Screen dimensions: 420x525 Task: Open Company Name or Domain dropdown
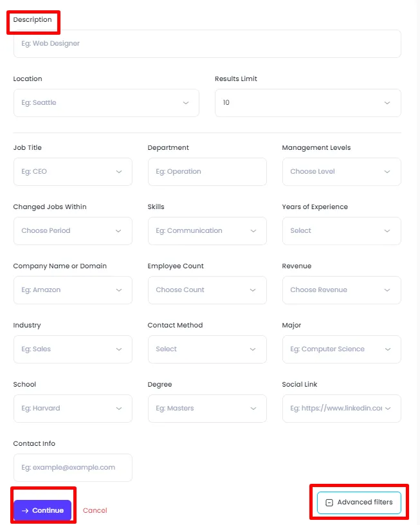click(73, 290)
